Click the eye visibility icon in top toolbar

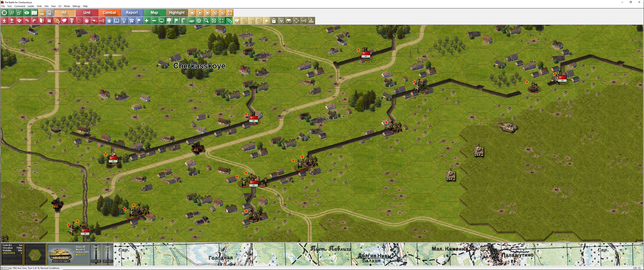pyautogui.click(x=27, y=13)
